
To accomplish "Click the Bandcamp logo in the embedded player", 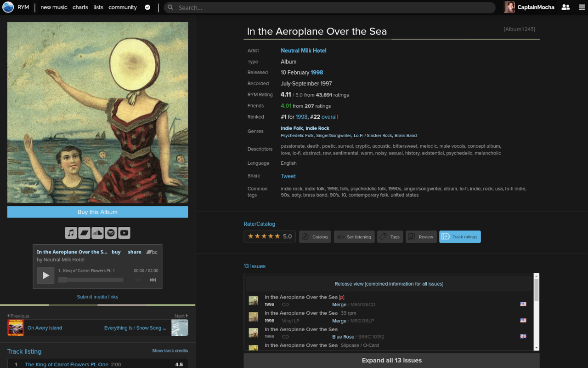I will click(152, 252).
